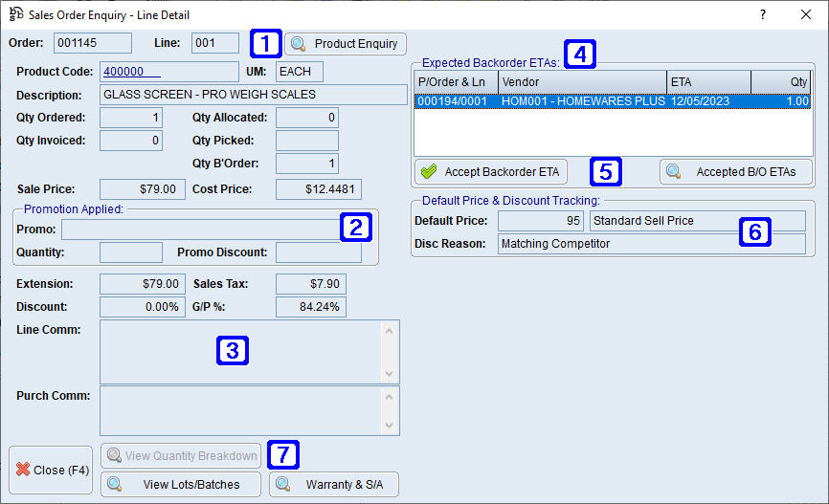
Task: Select the UM field showing EACH
Action: click(300, 72)
